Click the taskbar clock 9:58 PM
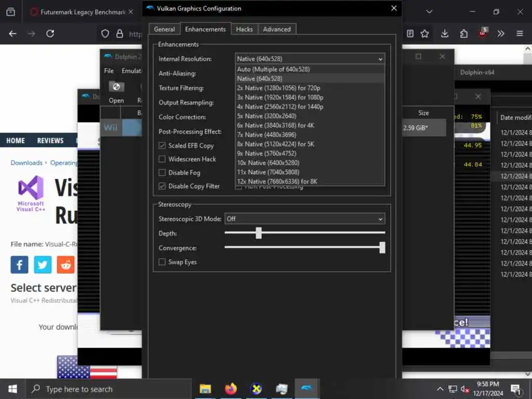Image resolution: width=532 pixels, height=399 pixels. click(488, 389)
